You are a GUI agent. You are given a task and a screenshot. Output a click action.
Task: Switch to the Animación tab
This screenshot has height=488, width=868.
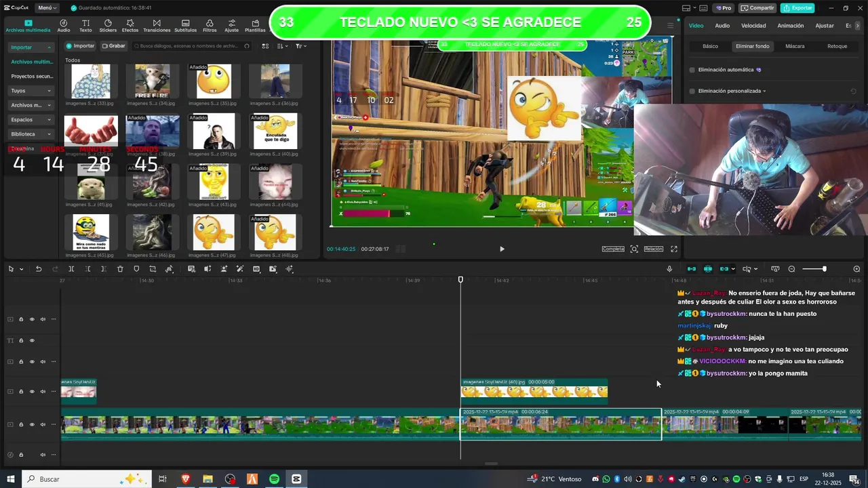pos(790,26)
